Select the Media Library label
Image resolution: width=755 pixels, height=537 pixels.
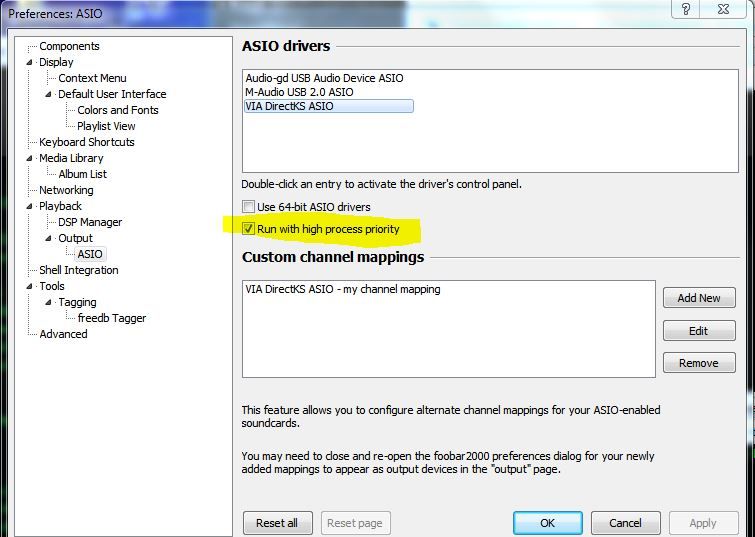point(71,158)
